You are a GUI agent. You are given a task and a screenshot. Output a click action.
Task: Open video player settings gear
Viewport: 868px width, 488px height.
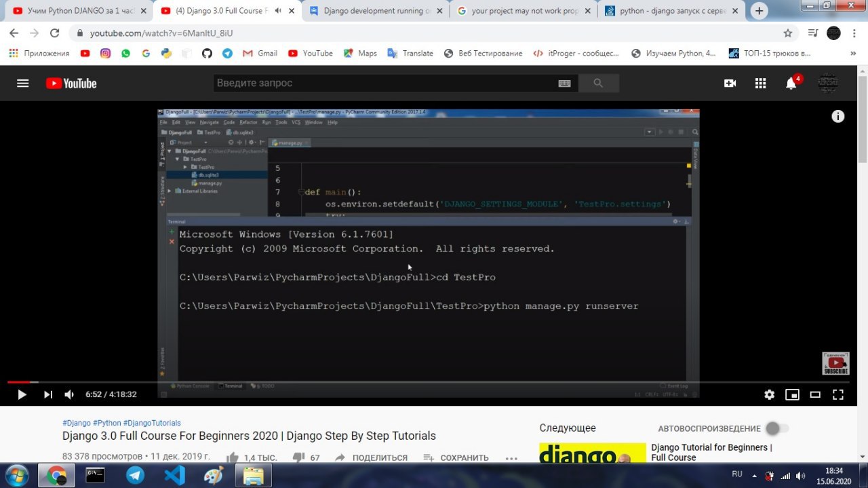coord(769,394)
